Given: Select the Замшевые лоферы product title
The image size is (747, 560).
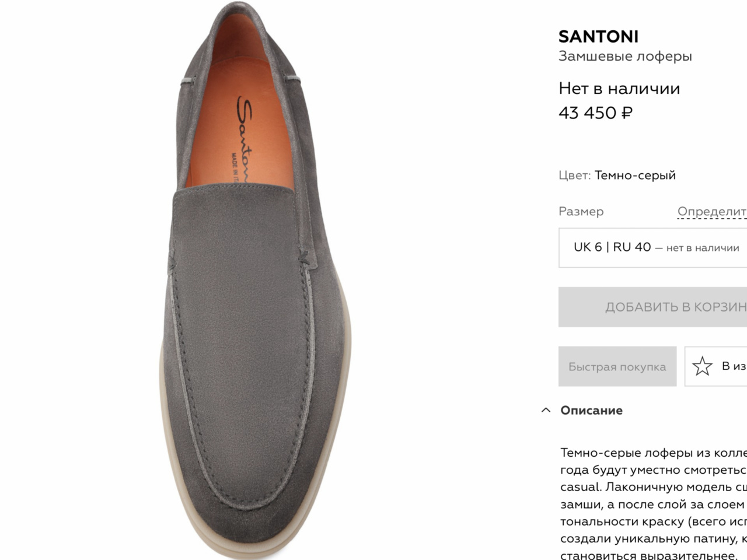Looking at the screenshot, I should 625,56.
